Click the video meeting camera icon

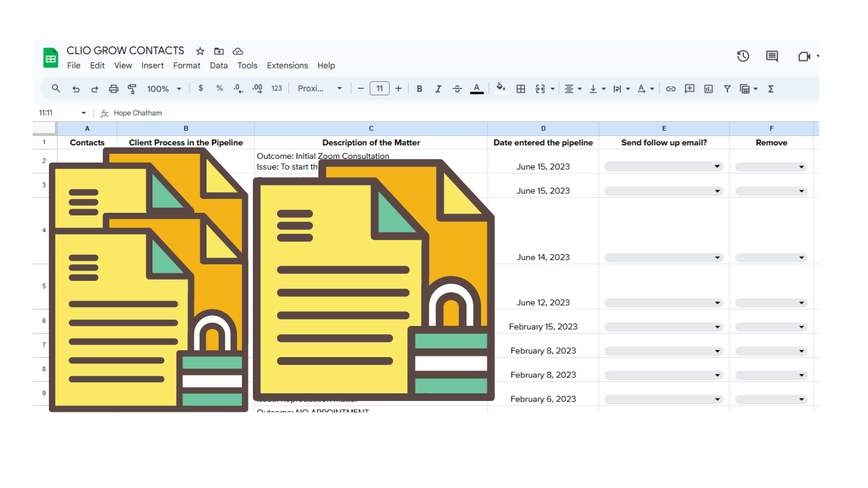point(804,57)
